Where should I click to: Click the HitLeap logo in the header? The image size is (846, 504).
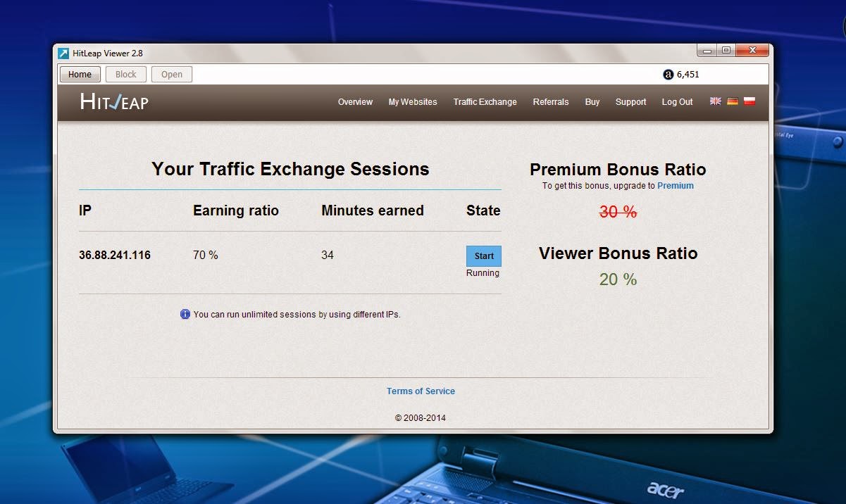coord(114,102)
